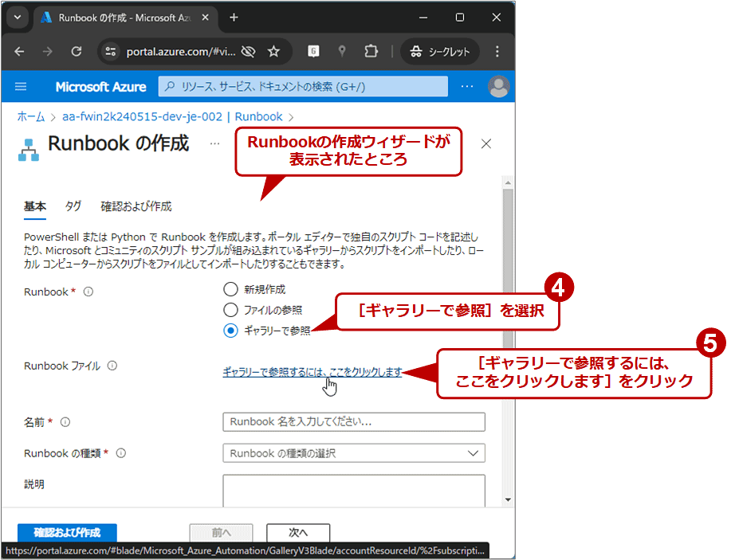The height and width of the screenshot is (560, 731).
Task: Switch to the タグ tab
Action: (x=73, y=206)
